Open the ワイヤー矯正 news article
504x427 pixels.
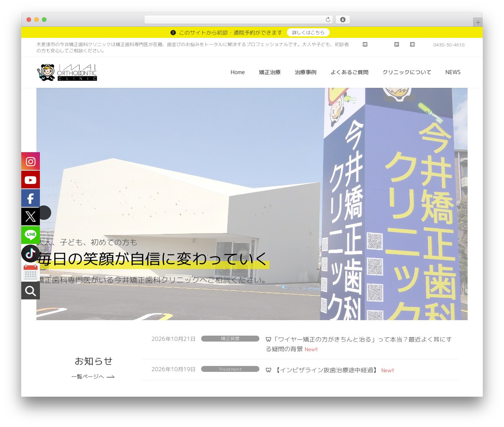coord(359,344)
